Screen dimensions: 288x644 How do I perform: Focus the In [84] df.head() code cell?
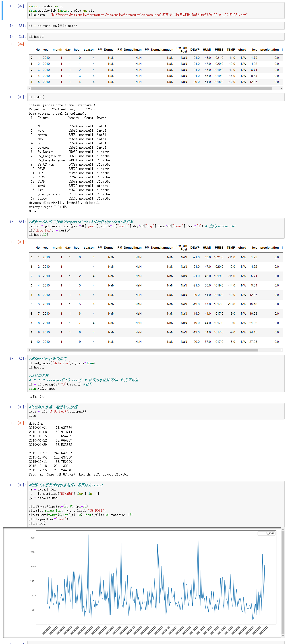(x=156, y=37)
